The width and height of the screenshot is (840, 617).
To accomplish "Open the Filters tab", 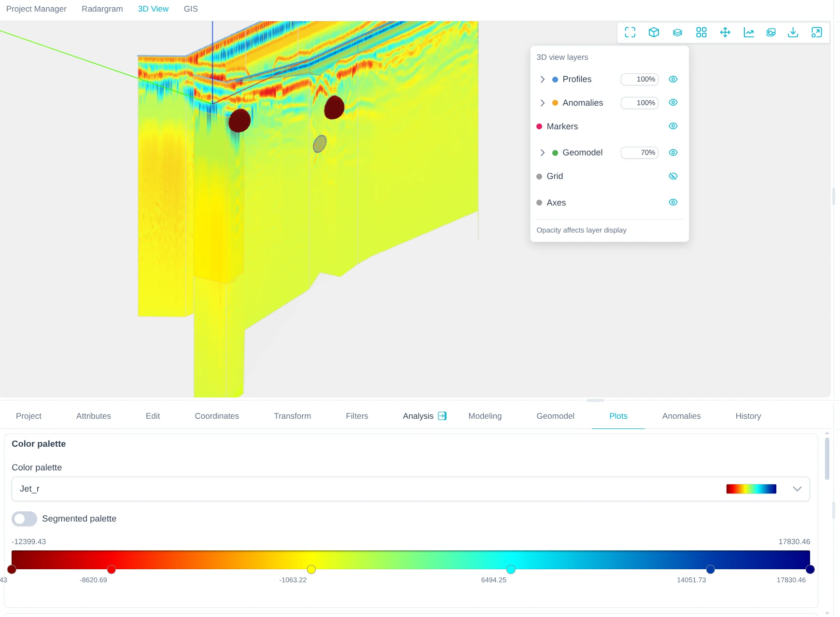I will (357, 416).
